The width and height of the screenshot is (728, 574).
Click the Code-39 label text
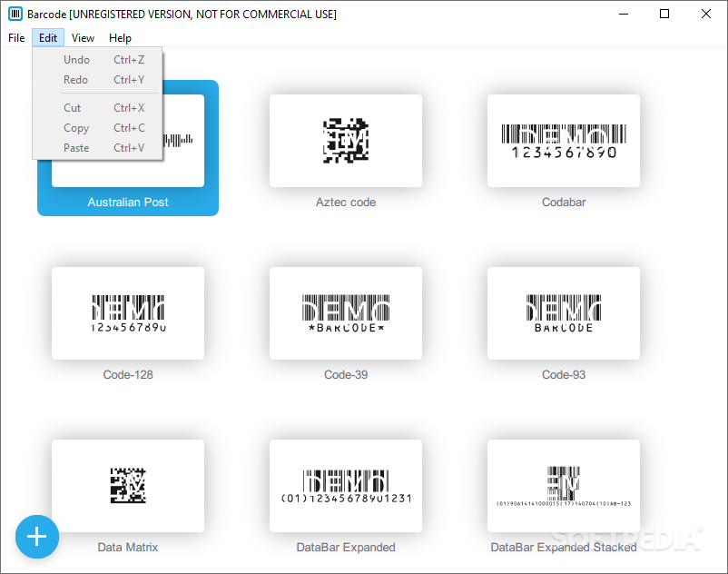pos(346,375)
